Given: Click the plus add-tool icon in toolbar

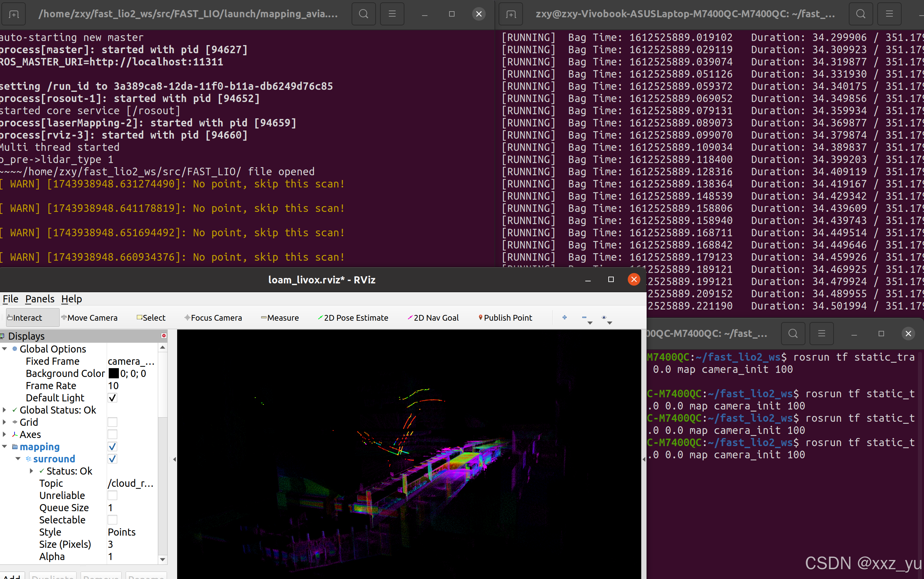Looking at the screenshot, I should coord(564,317).
